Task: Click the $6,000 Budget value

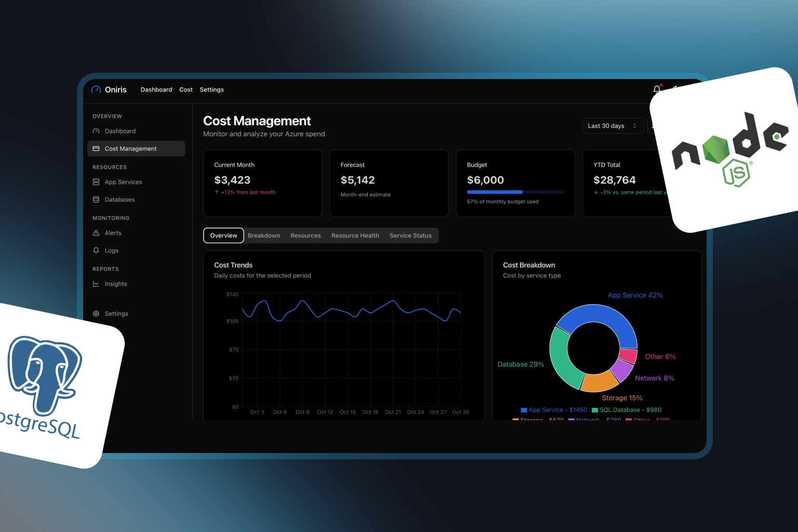Action: click(485, 180)
